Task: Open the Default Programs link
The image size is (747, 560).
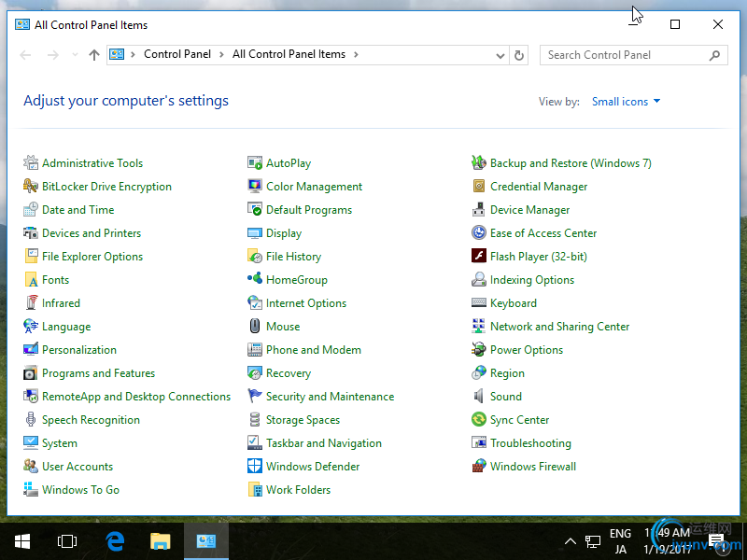Action: [309, 210]
